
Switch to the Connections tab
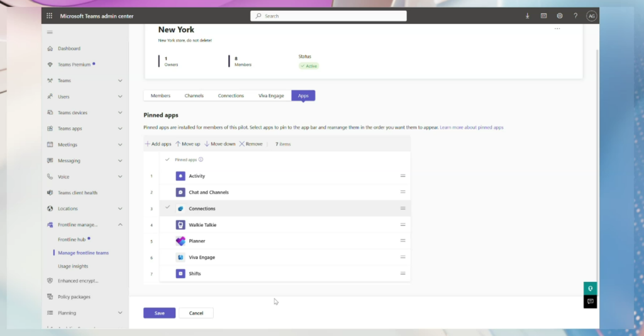(231, 95)
